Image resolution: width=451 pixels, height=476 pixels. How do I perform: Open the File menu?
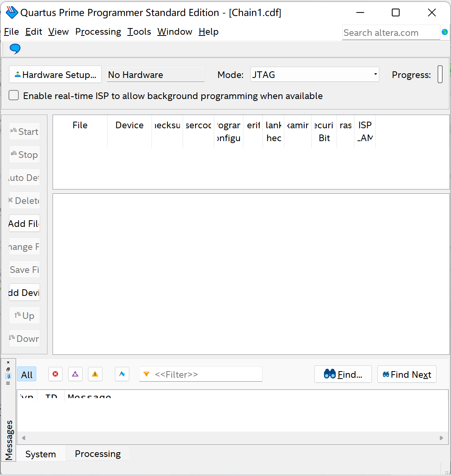click(x=11, y=32)
